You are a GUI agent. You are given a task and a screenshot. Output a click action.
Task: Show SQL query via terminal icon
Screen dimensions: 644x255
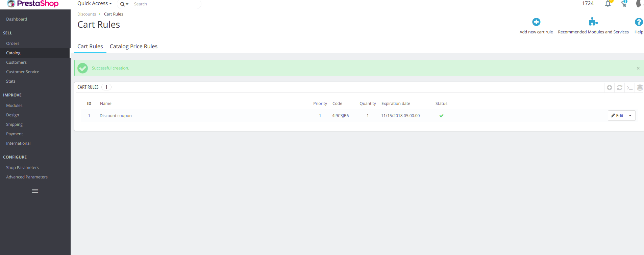pos(629,88)
